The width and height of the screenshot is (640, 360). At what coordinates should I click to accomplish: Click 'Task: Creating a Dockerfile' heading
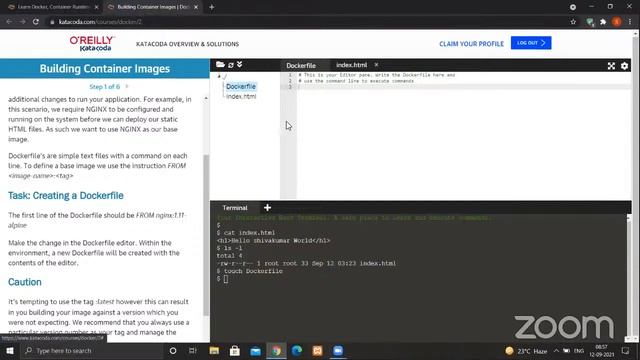click(66, 196)
